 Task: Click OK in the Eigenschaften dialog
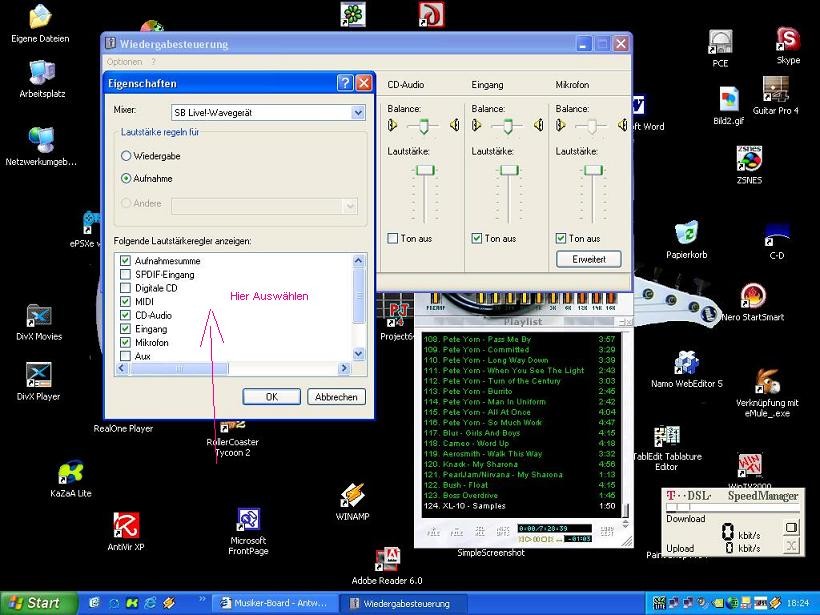point(271,396)
